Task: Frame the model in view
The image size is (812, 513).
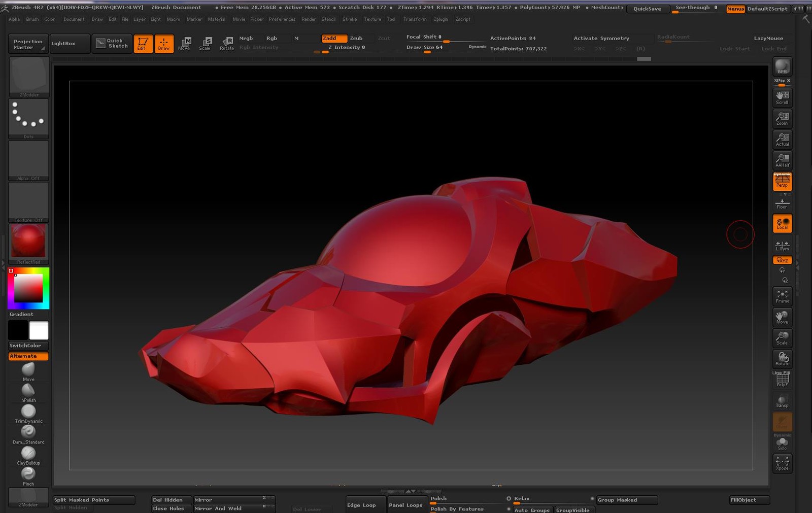Action: point(782,296)
